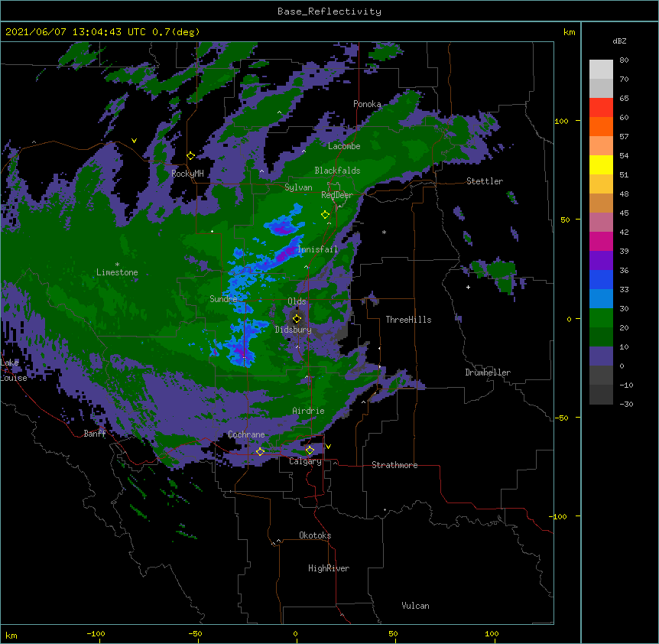Screen dimensions: 659x644
Task: Select the Cochrane town label
Action: (246, 434)
